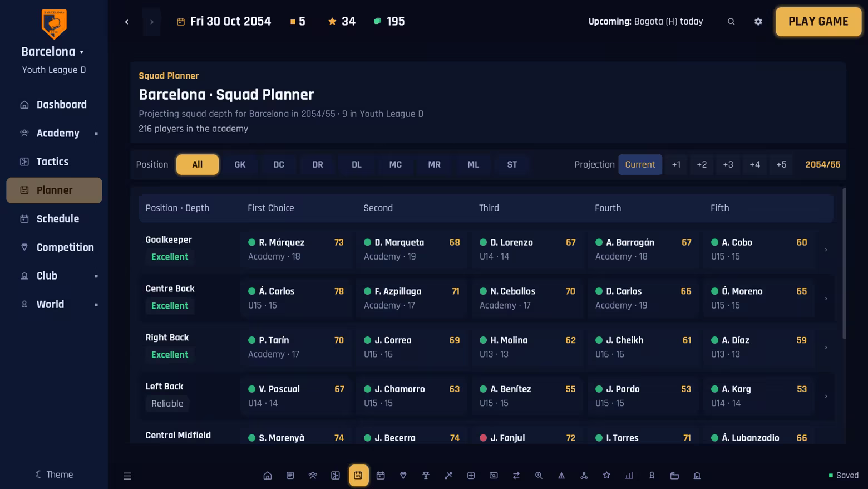Click the star icon in the bottom toolbar

(x=606, y=476)
